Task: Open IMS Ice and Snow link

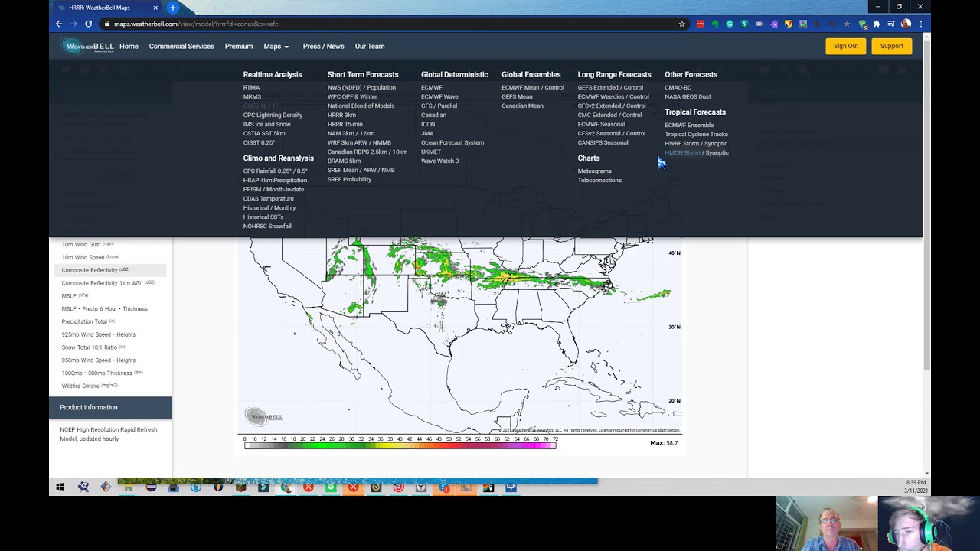Action: 267,124
